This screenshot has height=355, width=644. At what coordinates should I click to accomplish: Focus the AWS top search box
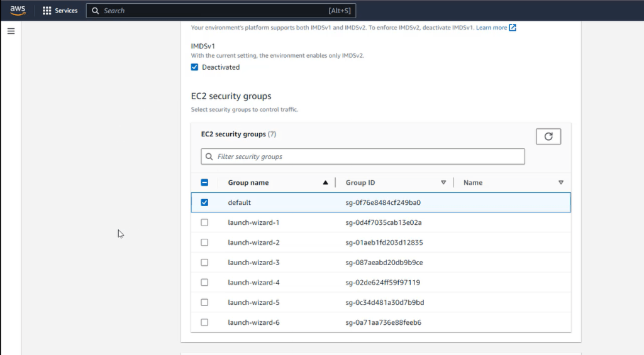[x=214, y=11]
